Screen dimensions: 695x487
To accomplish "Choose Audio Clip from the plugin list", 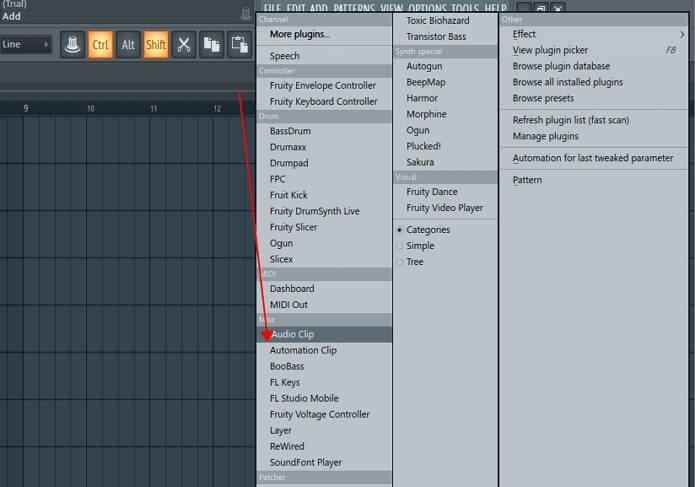I will pyautogui.click(x=292, y=335).
